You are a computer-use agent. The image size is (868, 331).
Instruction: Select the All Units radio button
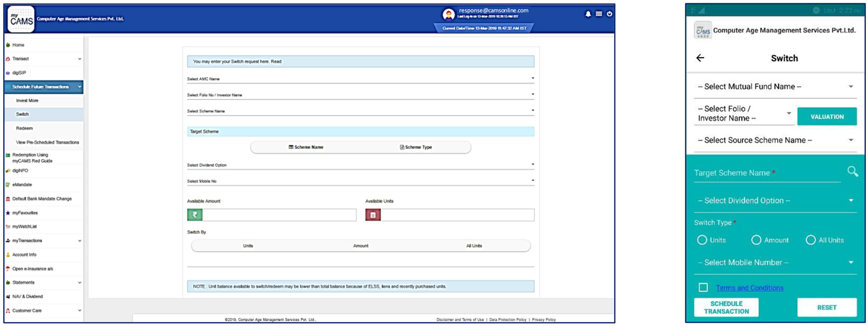[810, 240]
